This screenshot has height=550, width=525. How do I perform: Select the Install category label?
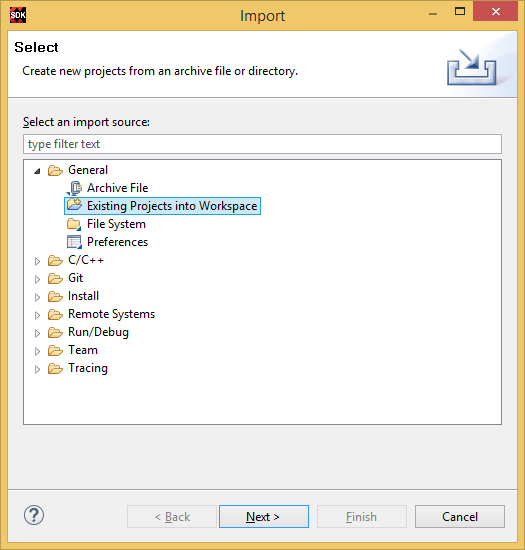[x=83, y=296]
